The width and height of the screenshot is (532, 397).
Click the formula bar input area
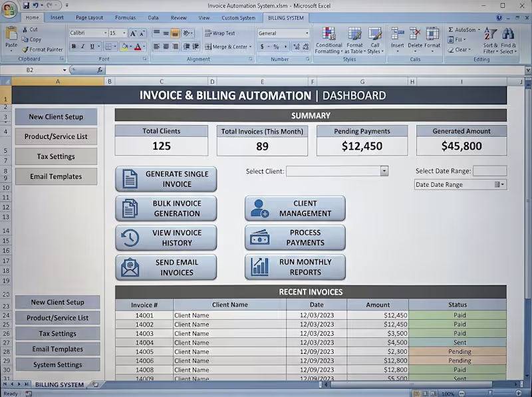(x=315, y=70)
